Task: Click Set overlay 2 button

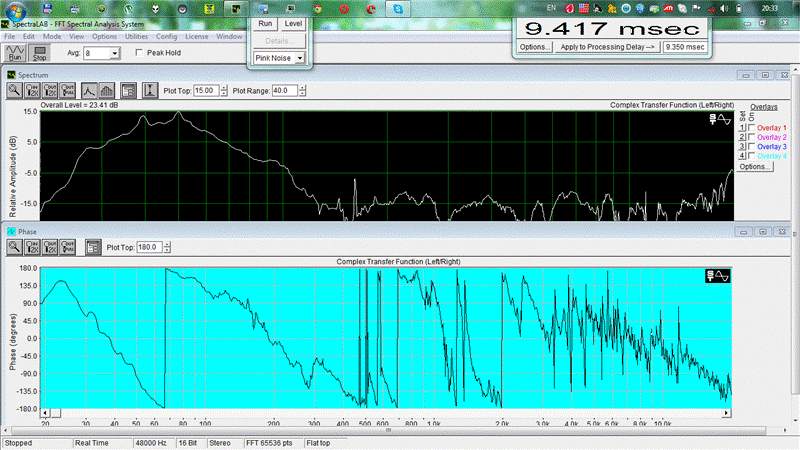Action: [742, 137]
